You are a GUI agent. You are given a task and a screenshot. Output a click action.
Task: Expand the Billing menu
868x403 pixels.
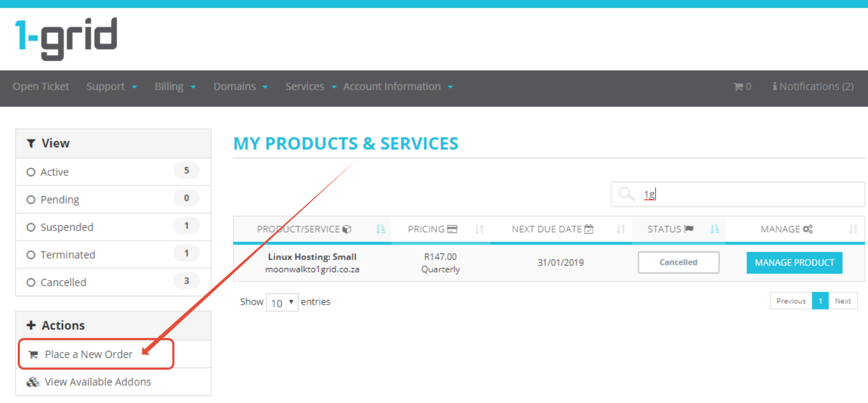(175, 87)
